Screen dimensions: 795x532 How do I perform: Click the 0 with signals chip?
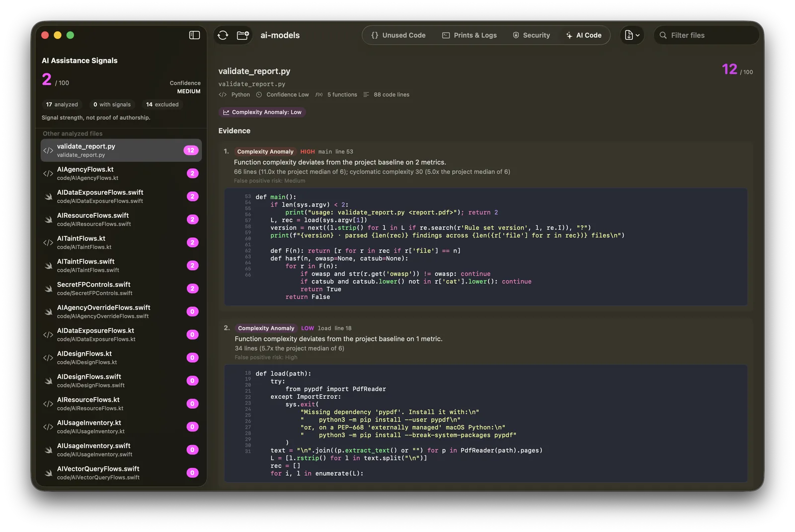[x=112, y=104]
